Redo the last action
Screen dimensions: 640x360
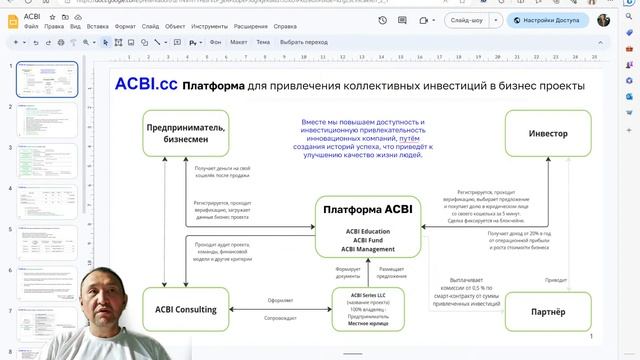pyautogui.click(x=48, y=42)
